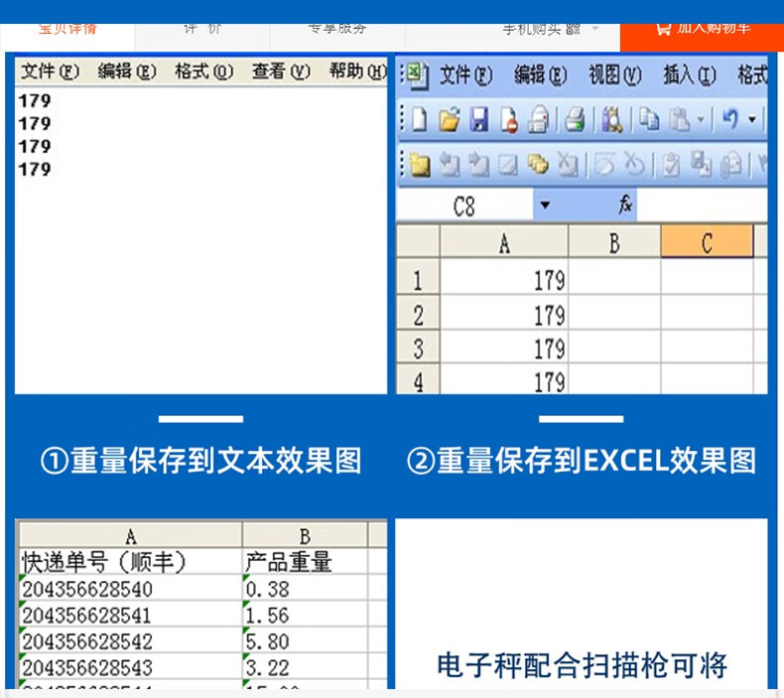Open the 视图(V) menu in Excel
This screenshot has width=784, height=698.
[614, 75]
